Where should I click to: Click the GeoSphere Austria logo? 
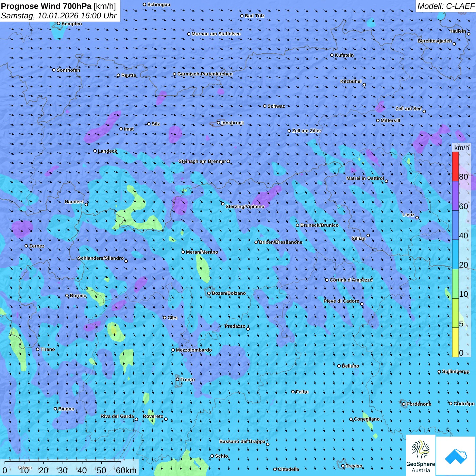[421, 456]
